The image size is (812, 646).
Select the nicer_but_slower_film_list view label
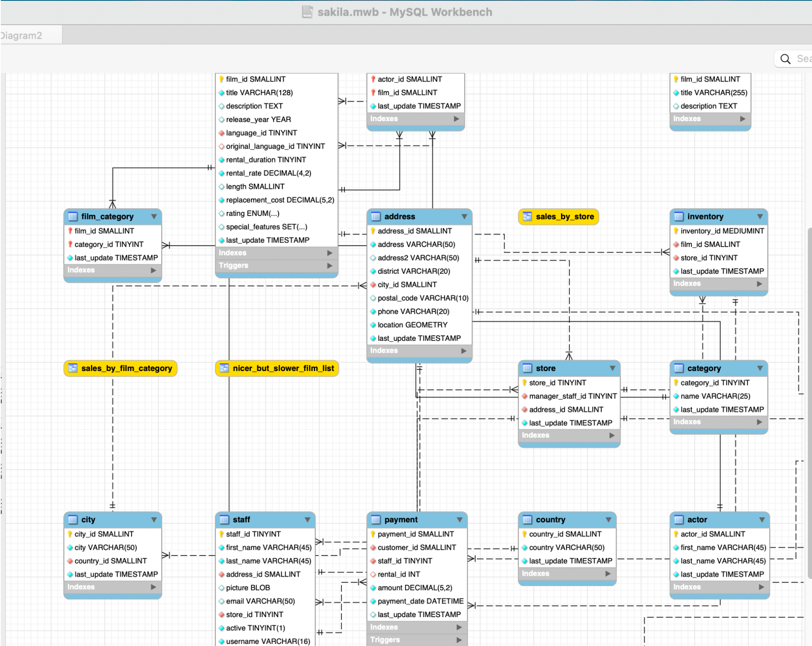pos(283,368)
